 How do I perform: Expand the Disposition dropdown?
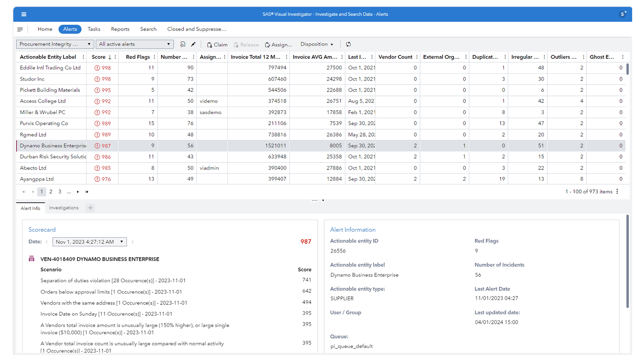pos(316,44)
